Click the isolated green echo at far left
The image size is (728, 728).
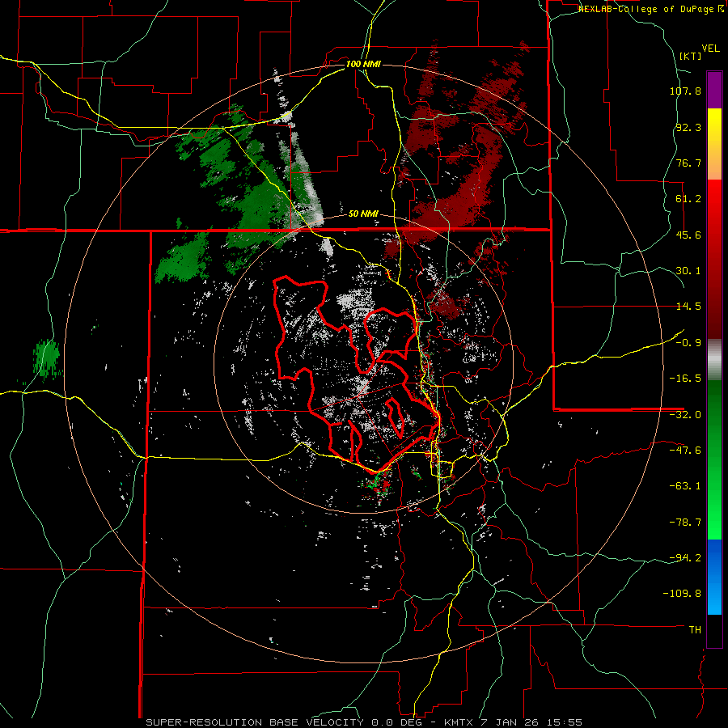click(x=46, y=358)
